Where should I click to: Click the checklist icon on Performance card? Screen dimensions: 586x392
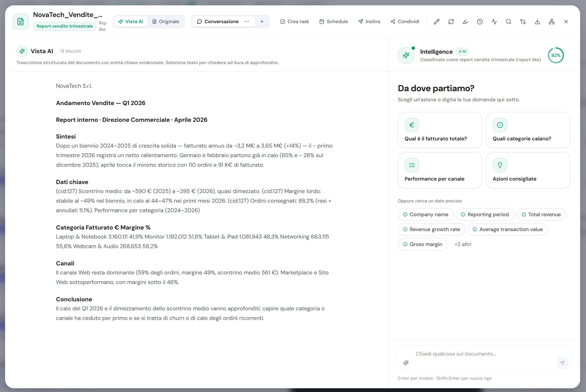[x=412, y=165]
